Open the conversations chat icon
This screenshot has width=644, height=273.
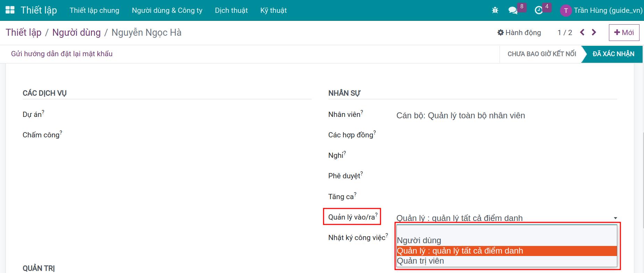pyautogui.click(x=513, y=10)
